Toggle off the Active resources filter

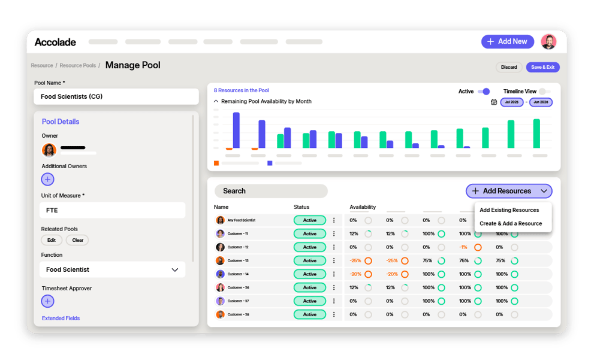pyautogui.click(x=484, y=90)
